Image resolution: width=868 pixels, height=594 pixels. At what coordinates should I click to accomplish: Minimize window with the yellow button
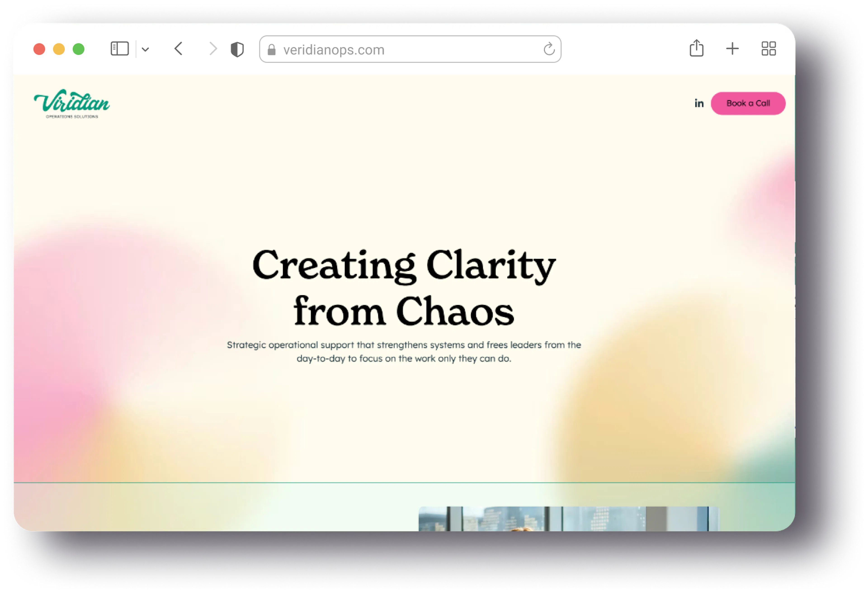(59, 49)
